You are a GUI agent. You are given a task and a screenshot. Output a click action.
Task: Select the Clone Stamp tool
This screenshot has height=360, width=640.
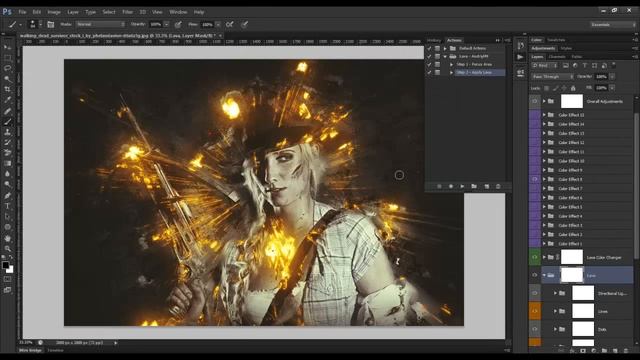tap(7, 132)
